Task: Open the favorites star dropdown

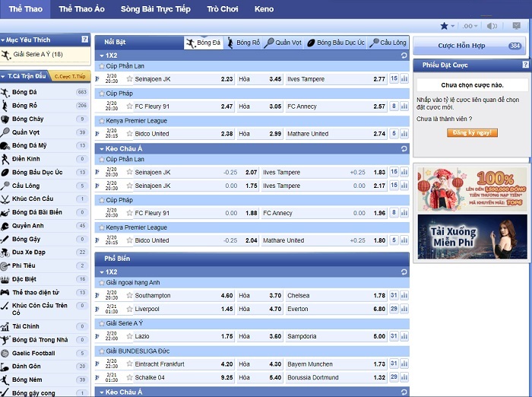Action: point(448,26)
